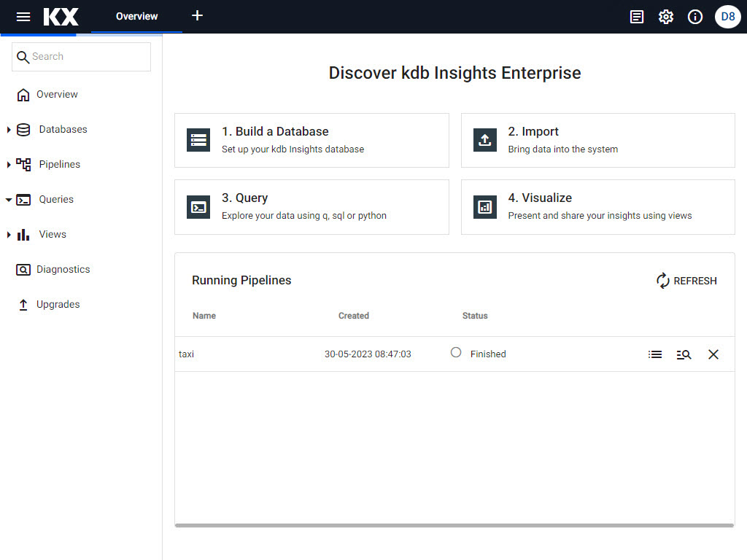This screenshot has width=747, height=560.
Task: Click the search magnifier icon
Action: click(23, 57)
